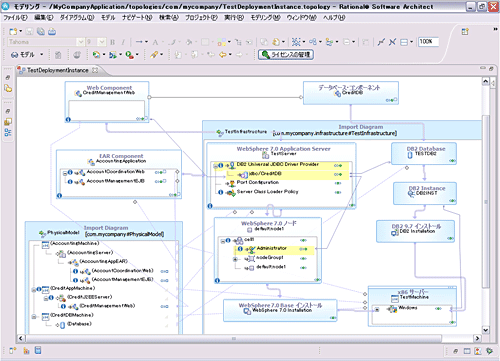
Task: Toggle Bold text formatting
Action: coord(112,42)
